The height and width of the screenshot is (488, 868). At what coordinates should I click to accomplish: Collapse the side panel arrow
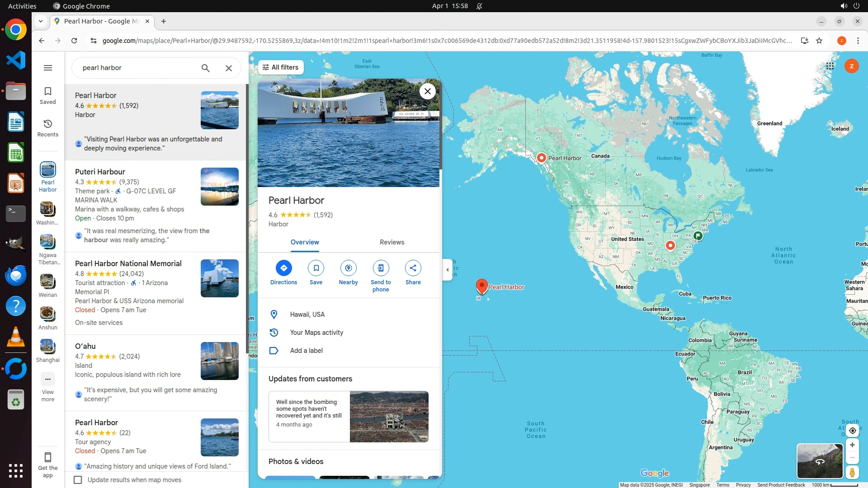point(448,270)
